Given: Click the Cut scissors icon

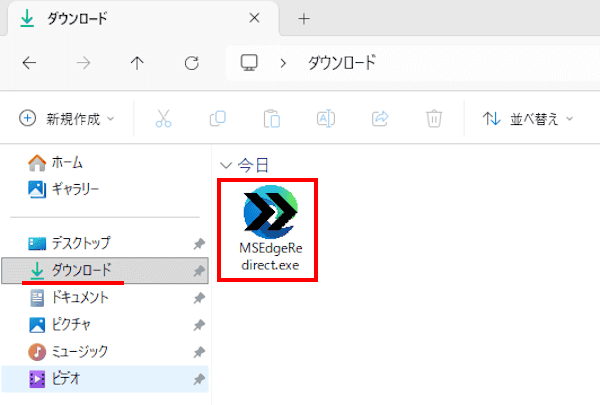Looking at the screenshot, I should coord(163,119).
